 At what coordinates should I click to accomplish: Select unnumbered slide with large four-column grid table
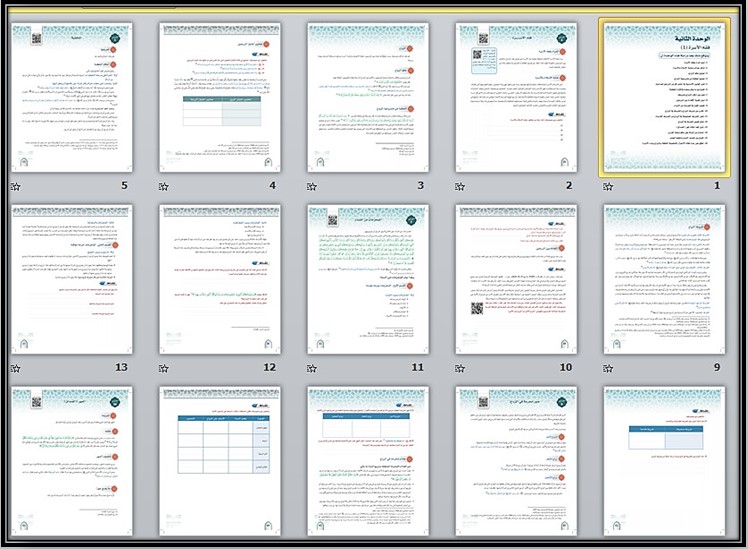220,461
